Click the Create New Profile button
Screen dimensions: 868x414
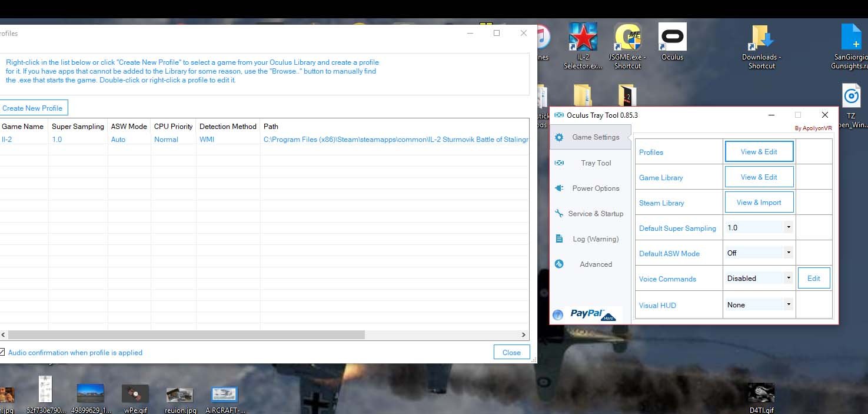pyautogui.click(x=33, y=108)
